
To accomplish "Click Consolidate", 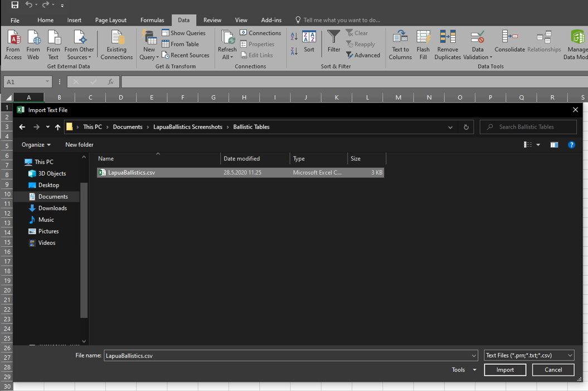I will [509, 42].
